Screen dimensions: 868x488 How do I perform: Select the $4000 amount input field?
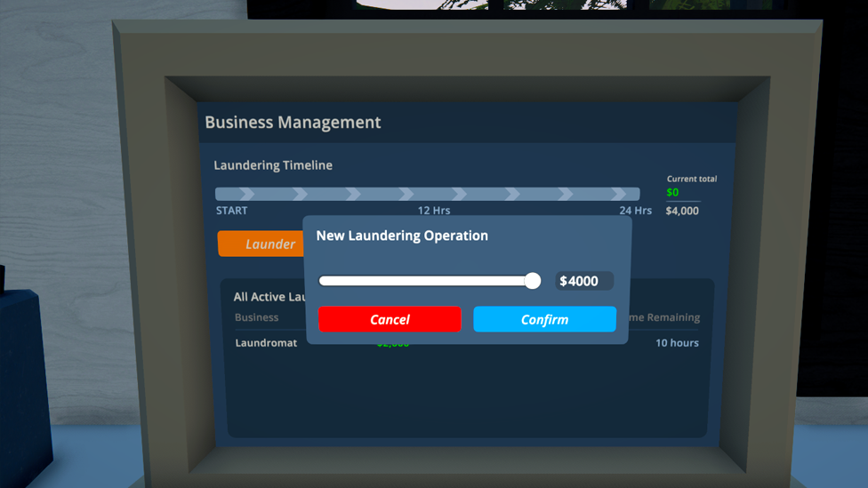584,281
